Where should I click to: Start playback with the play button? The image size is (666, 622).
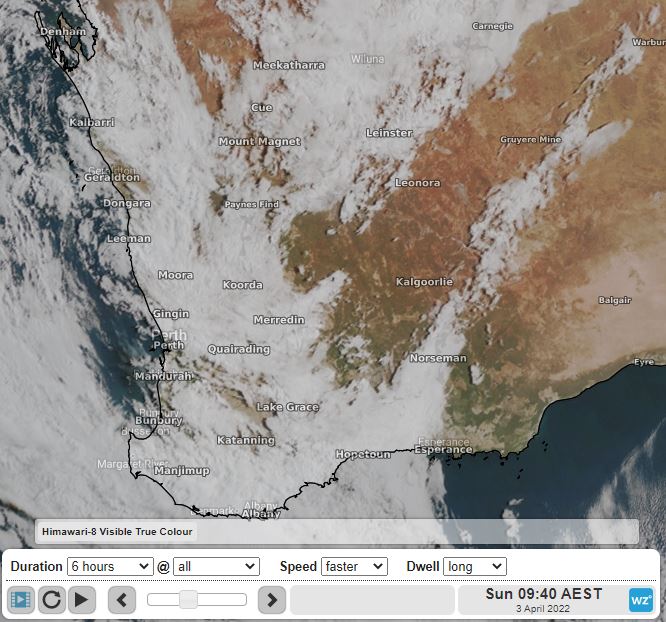click(82, 600)
